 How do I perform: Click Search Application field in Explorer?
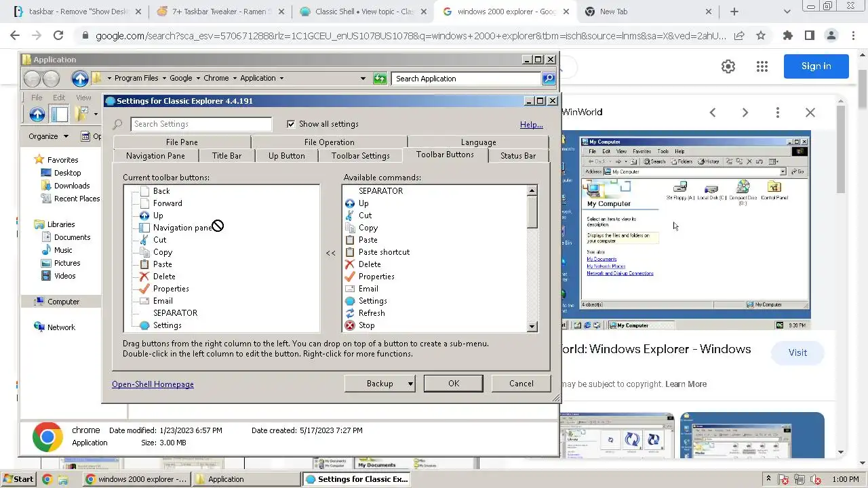(x=467, y=79)
